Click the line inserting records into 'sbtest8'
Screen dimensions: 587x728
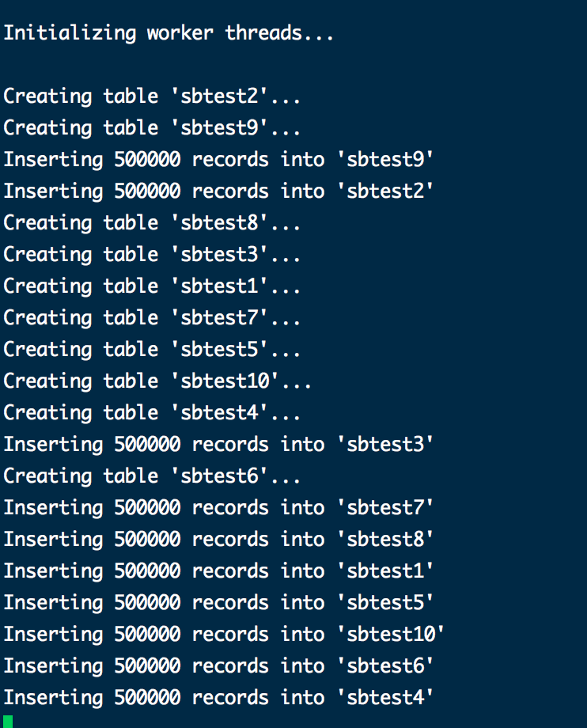coord(218,540)
